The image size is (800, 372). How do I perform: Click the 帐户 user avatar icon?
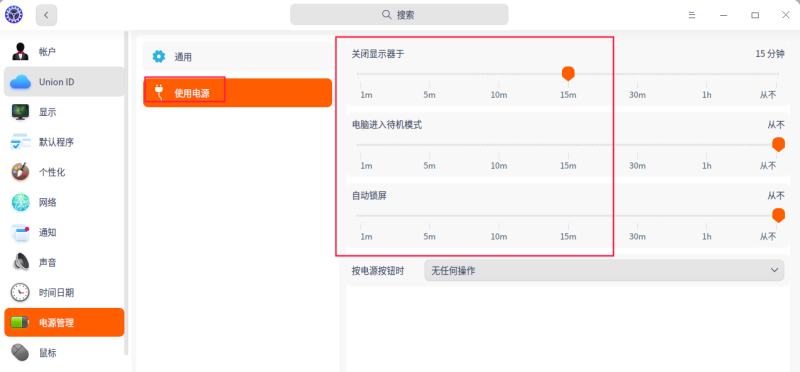click(x=20, y=52)
